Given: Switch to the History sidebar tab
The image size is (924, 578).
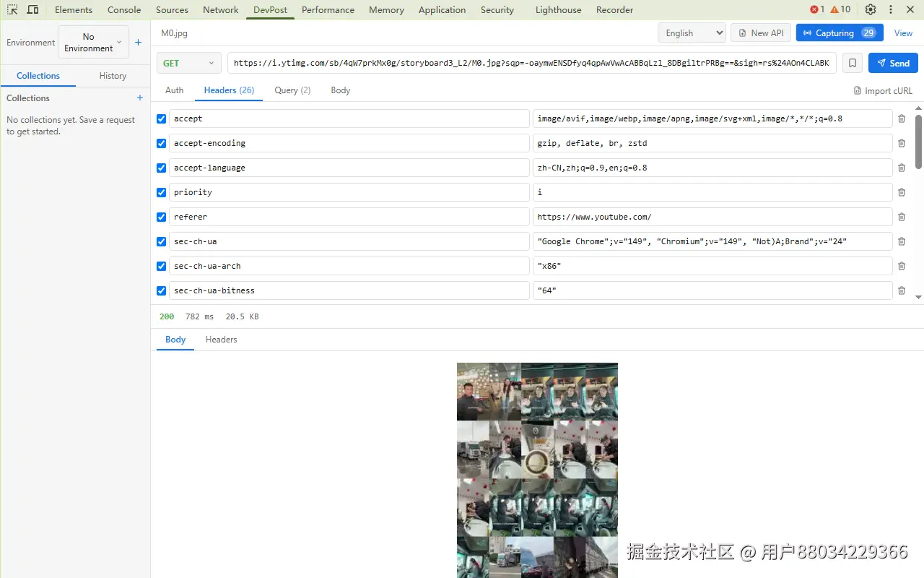Looking at the screenshot, I should pos(113,76).
